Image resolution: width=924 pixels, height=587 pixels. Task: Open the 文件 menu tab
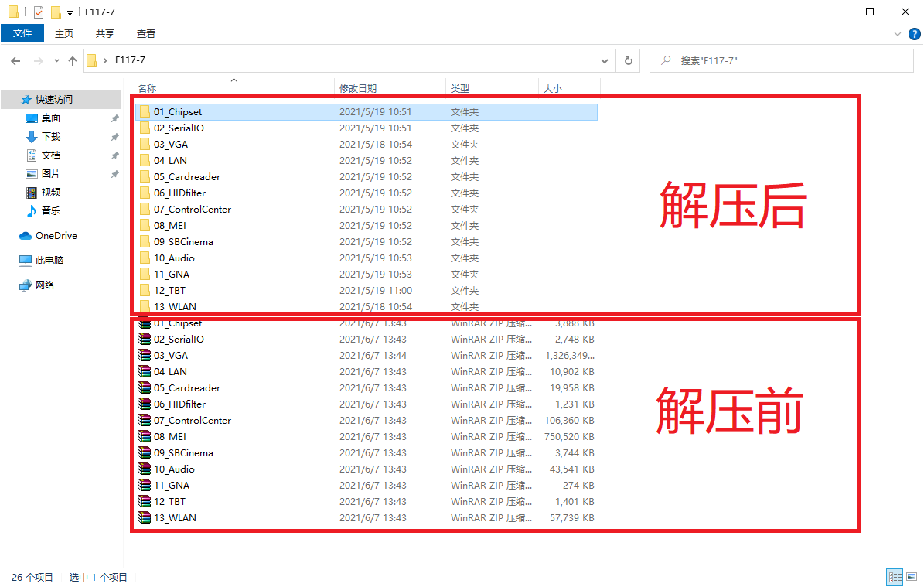(22, 33)
